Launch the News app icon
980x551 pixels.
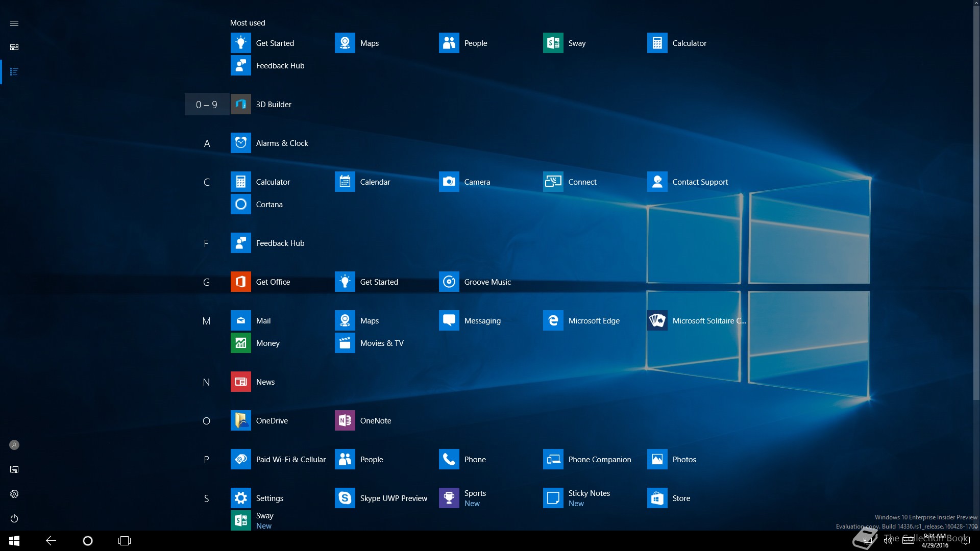pyautogui.click(x=240, y=382)
